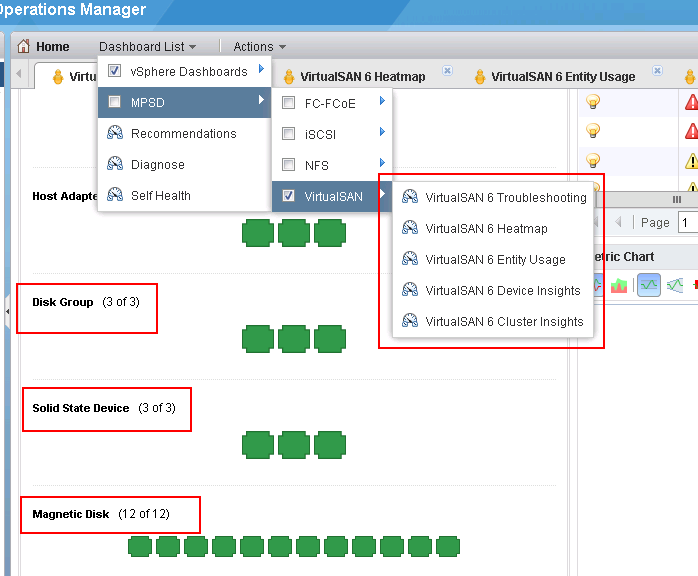
Task: Click the Solid State Device heading text
Action: point(81,408)
